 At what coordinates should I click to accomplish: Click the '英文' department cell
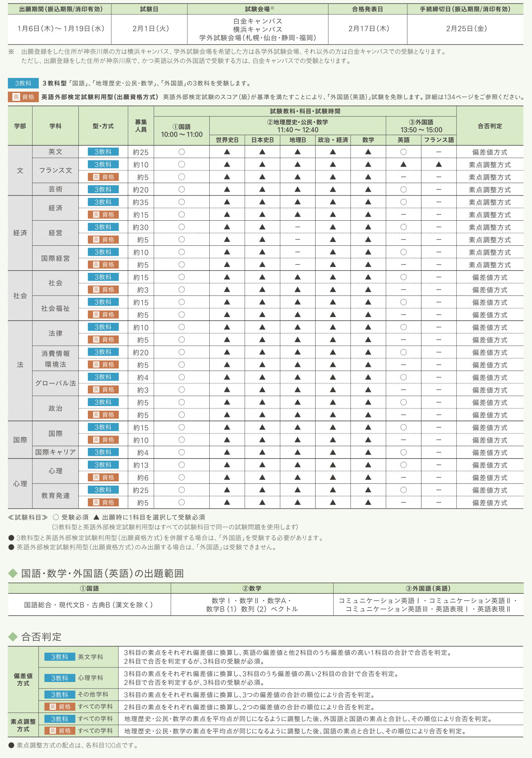[x=55, y=152]
